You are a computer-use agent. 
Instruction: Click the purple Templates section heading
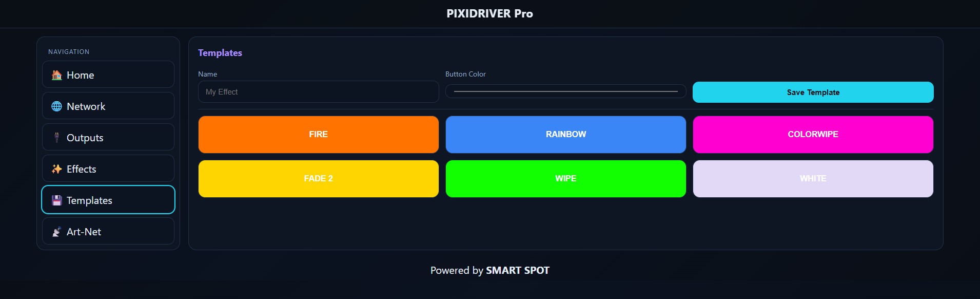(220, 53)
